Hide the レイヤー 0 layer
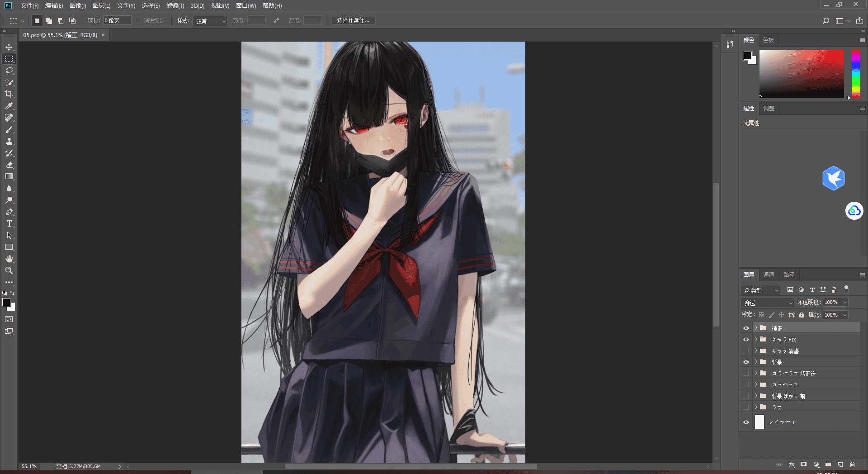Screen dimensions: 868x474 [x=746, y=422]
